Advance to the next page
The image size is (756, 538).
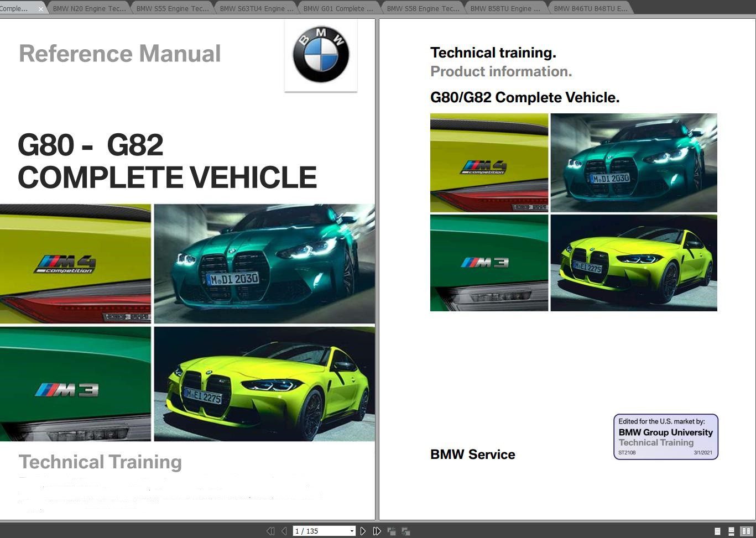coord(363,531)
